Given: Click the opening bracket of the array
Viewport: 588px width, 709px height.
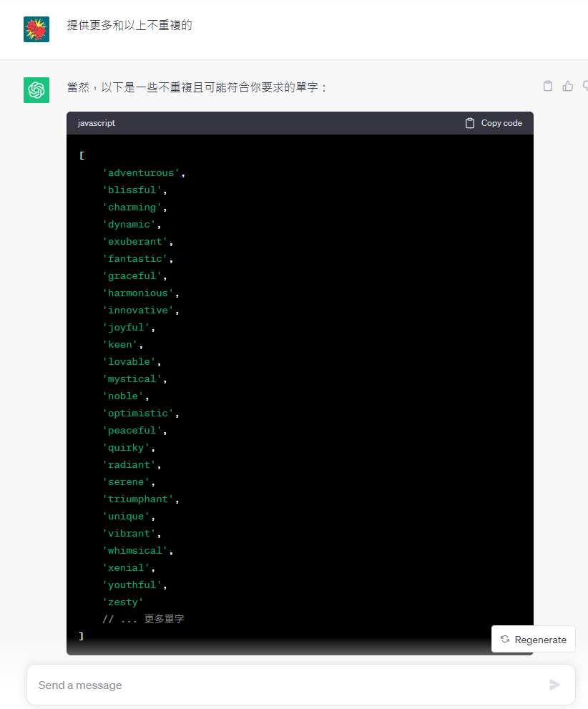Looking at the screenshot, I should (82, 155).
